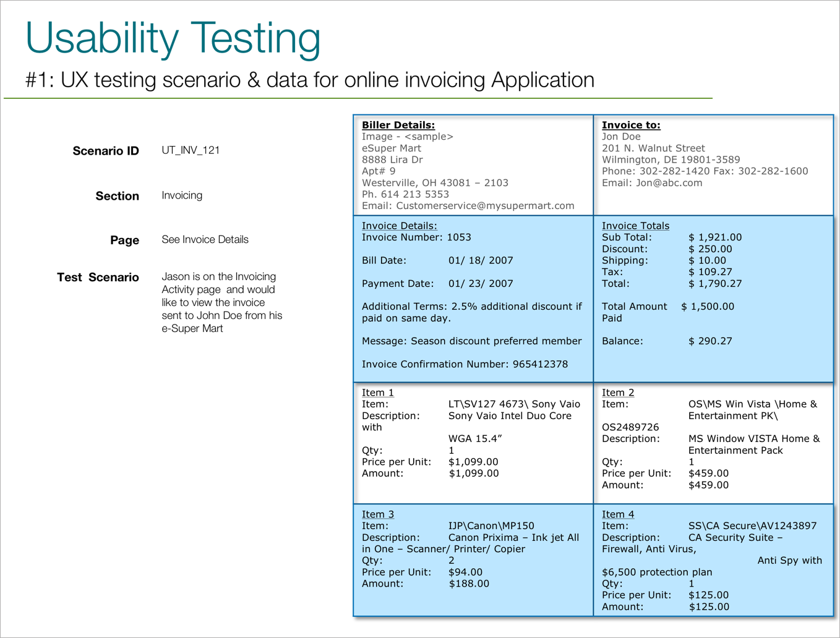Select the Sub Total amount "$ 1,921.00"
840x638 pixels.
pyautogui.click(x=715, y=237)
